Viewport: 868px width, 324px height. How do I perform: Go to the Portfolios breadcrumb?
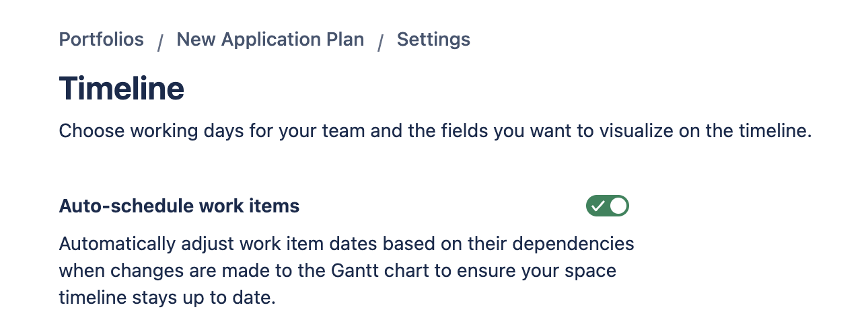[102, 40]
